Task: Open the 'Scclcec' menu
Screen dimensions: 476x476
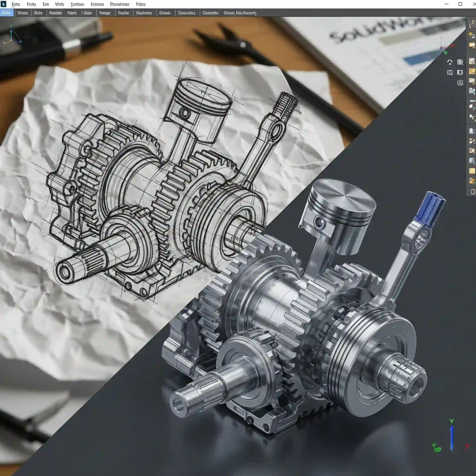Action: coord(77,4)
